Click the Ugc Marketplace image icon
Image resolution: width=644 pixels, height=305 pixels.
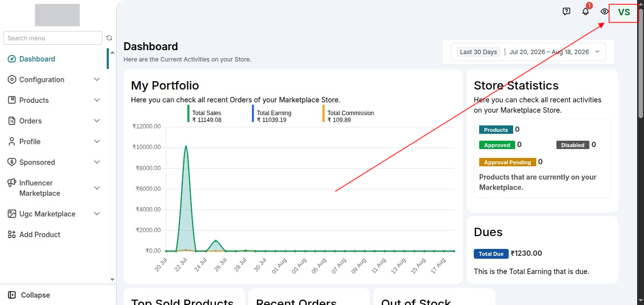point(12,214)
